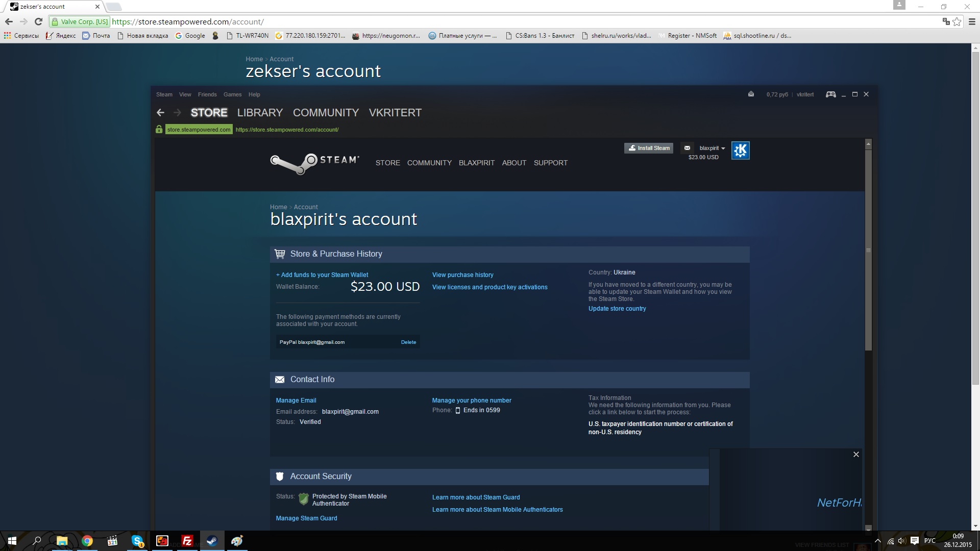
Task: Switch to COMMUNITY tab in Steam client top nav
Action: click(x=326, y=113)
